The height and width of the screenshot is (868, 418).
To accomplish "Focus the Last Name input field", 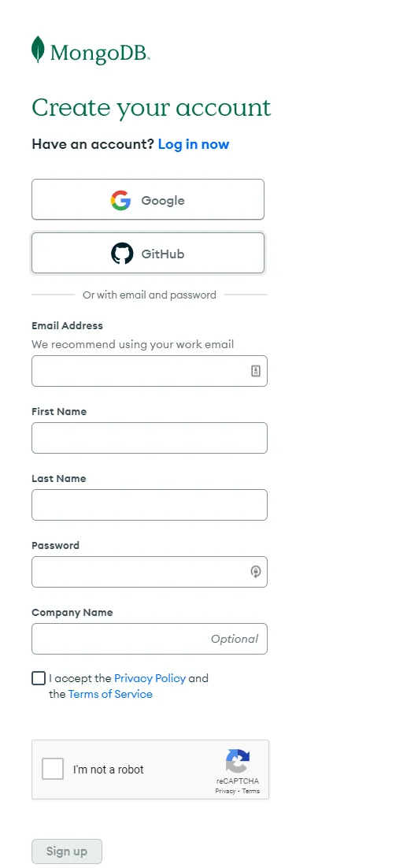I will coord(150,505).
